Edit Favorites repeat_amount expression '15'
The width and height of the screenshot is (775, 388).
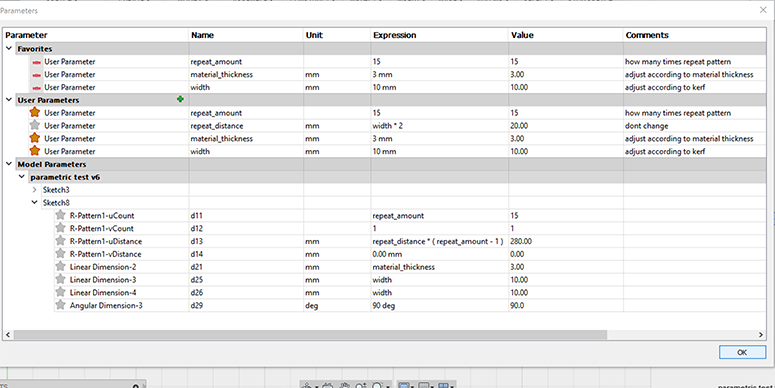pyautogui.click(x=439, y=62)
